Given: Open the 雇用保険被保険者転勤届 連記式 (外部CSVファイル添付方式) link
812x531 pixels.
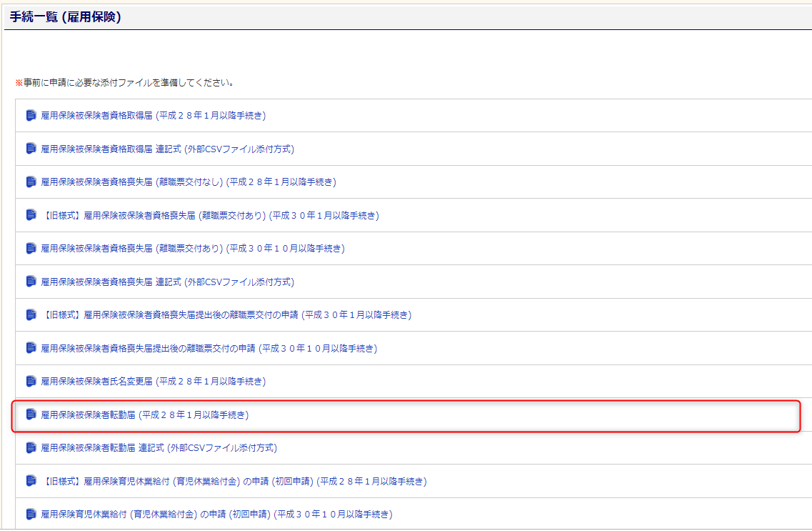Looking at the screenshot, I should coord(159,448).
